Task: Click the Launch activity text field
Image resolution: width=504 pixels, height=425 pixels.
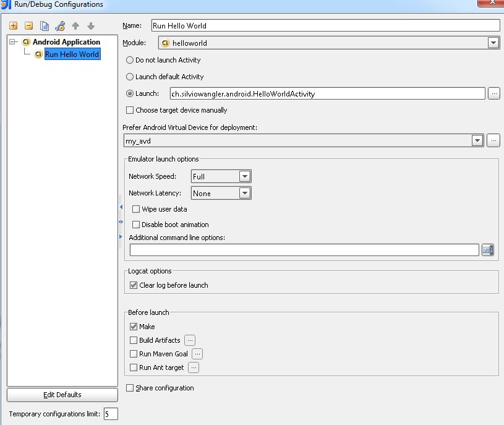Action: click(327, 93)
